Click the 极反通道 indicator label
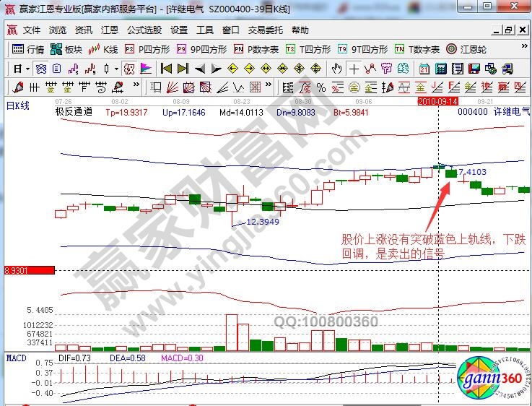The width and height of the screenshot is (532, 406). tap(74, 113)
